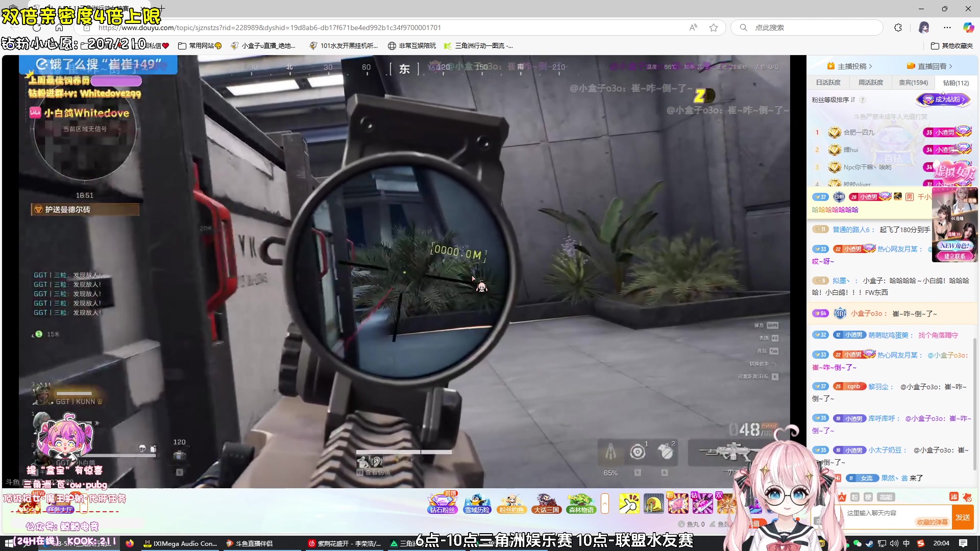Image resolution: width=980 pixels, height=551 pixels.
Task: Send the yellow helmet gift
Action: (x=653, y=504)
